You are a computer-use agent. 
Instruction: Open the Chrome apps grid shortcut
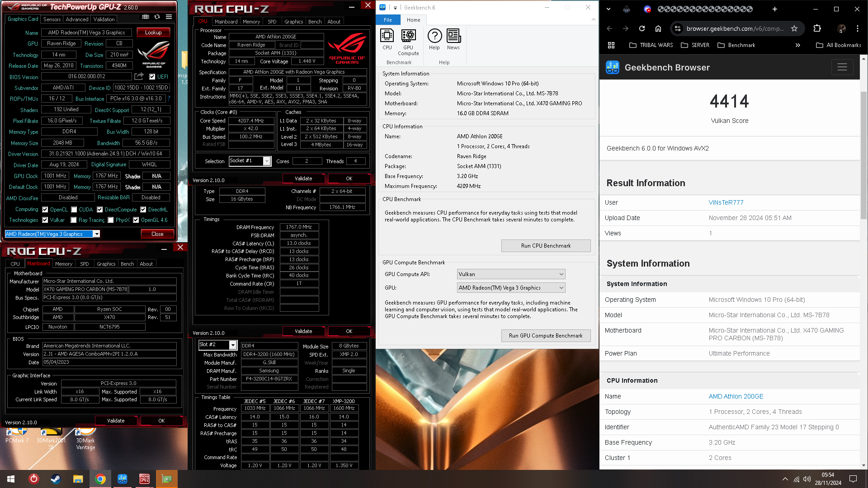point(611,45)
